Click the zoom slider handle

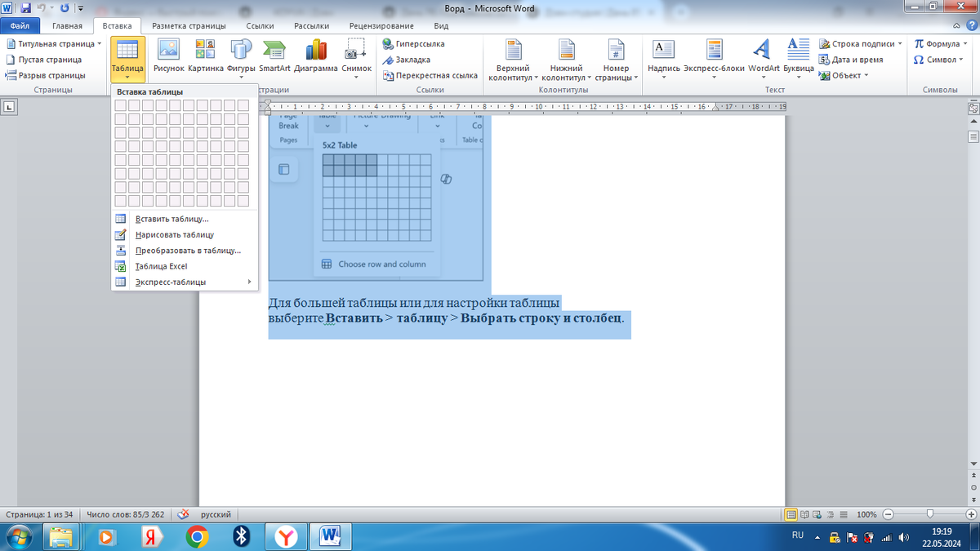point(930,515)
